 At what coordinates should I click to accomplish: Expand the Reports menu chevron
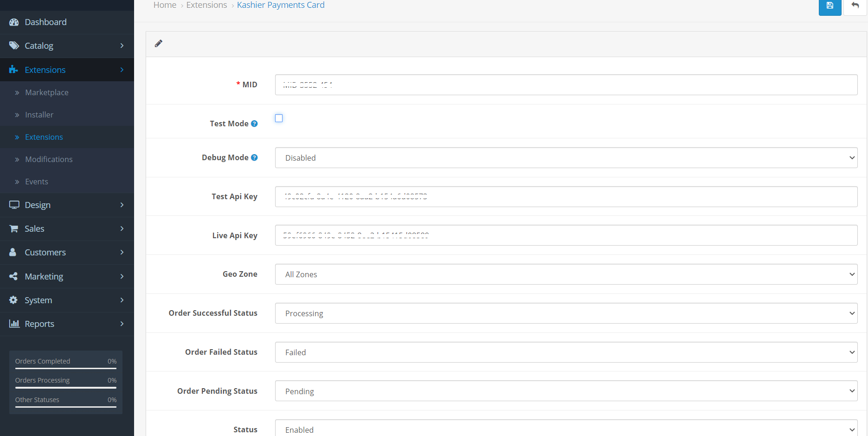[122, 324]
